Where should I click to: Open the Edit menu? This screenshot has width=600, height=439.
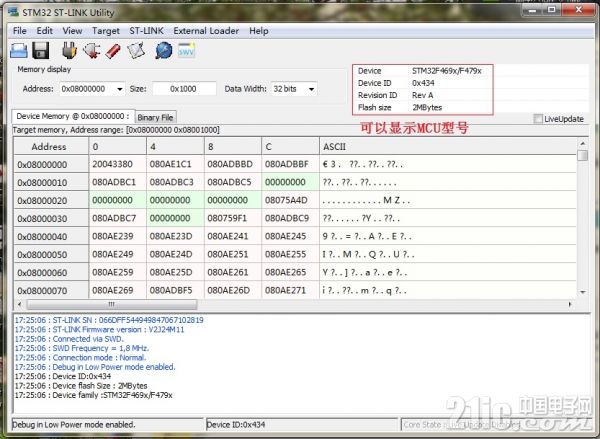click(x=44, y=31)
